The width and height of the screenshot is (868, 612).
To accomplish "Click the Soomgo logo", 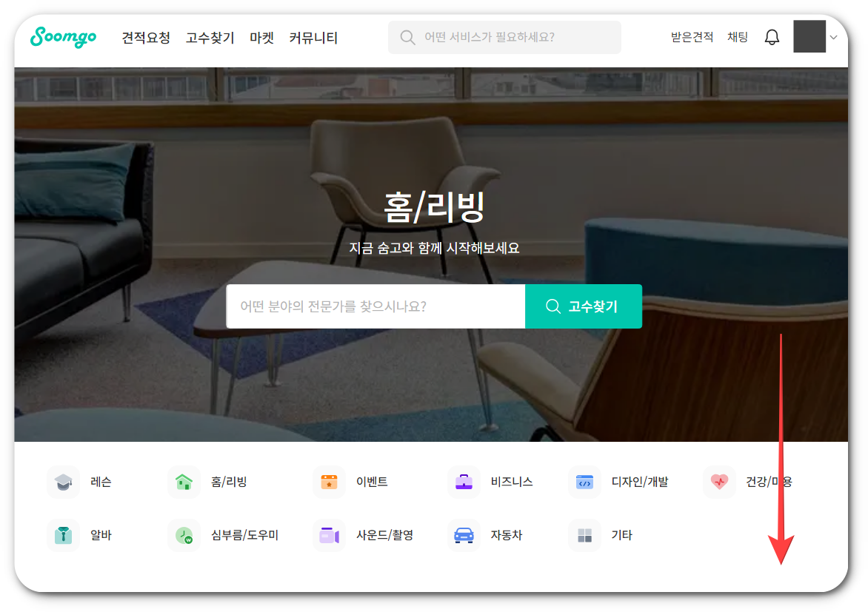I will (63, 38).
